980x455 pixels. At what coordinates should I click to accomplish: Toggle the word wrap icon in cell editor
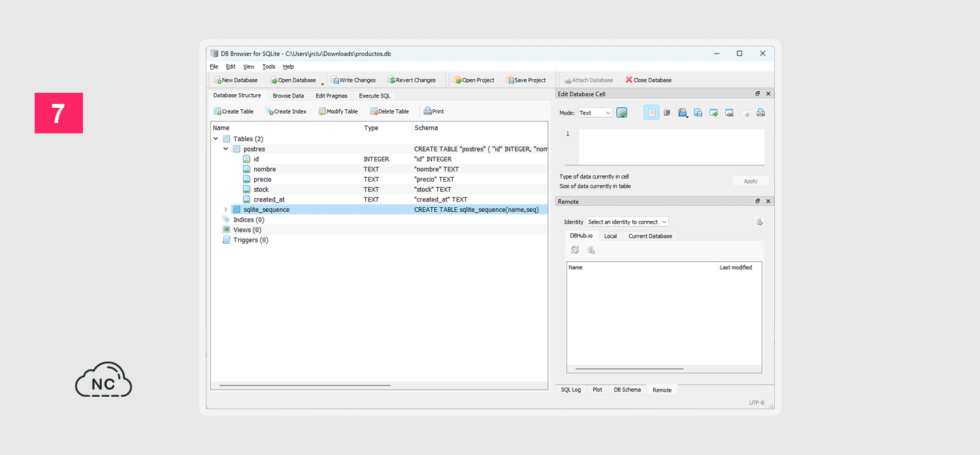[x=667, y=113]
